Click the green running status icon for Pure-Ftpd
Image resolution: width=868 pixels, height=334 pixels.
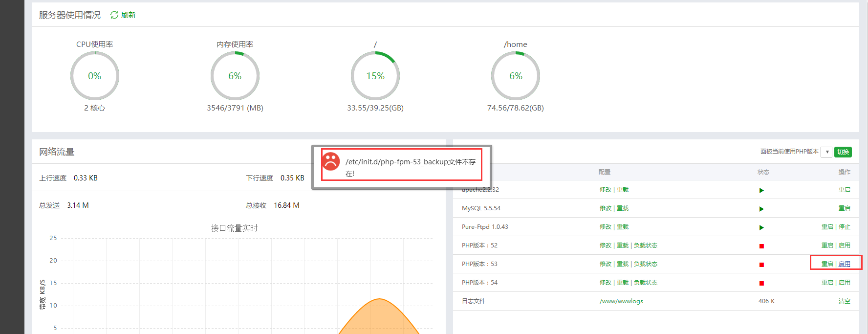[x=761, y=227]
